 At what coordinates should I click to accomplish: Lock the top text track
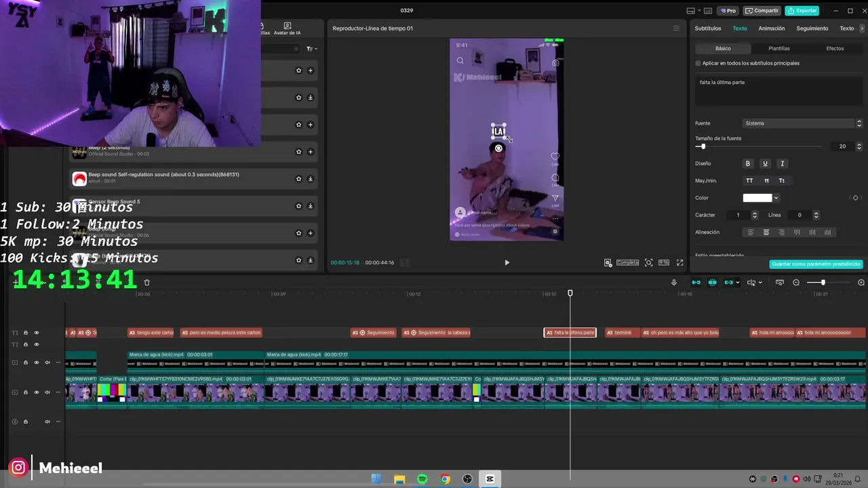26,333
